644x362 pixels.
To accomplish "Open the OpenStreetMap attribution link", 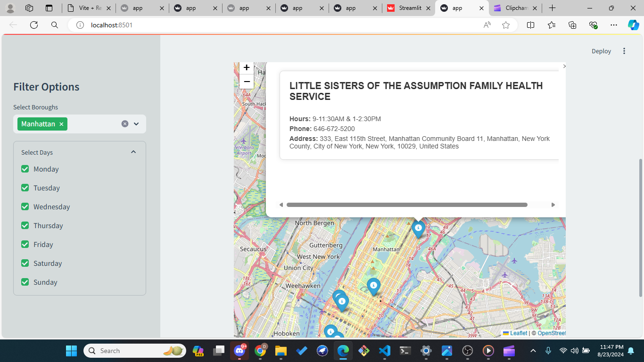I will click(x=552, y=333).
